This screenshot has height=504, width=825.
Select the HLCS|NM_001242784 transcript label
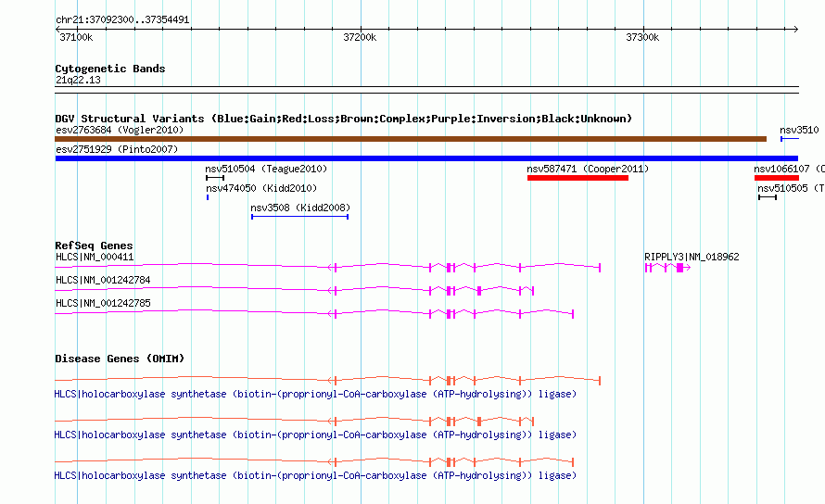point(103,281)
